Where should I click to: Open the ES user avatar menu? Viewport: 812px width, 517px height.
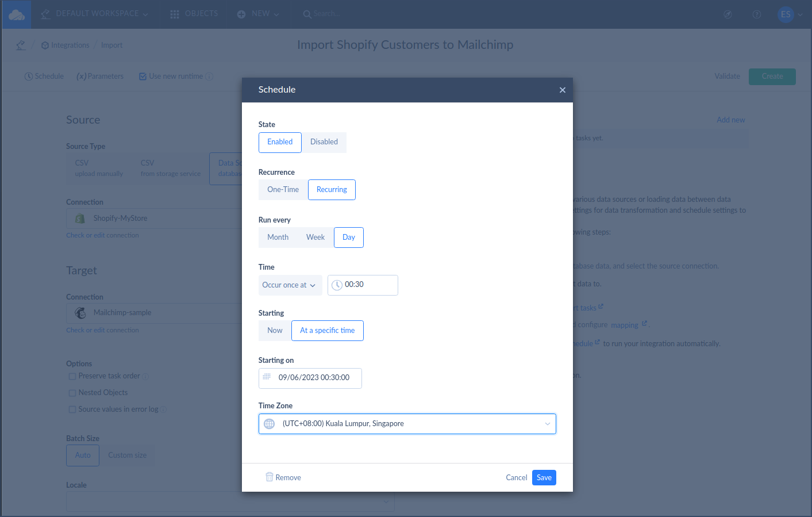pos(790,14)
